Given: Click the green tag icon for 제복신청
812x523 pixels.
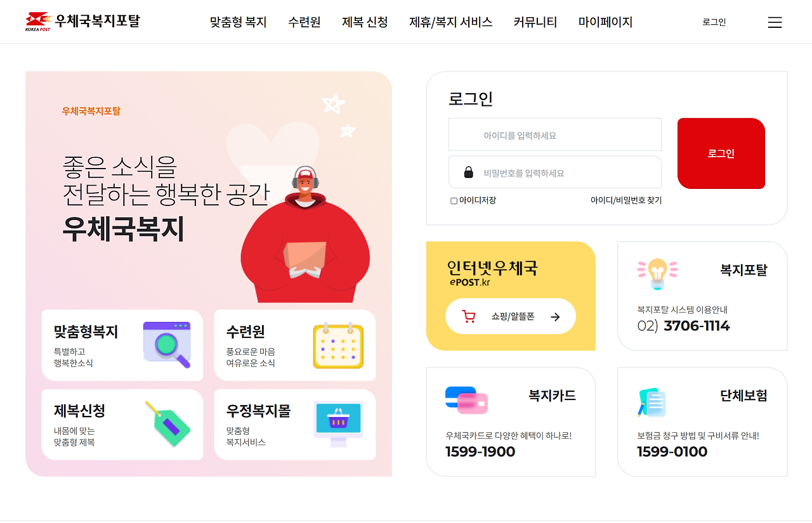Looking at the screenshot, I should click(168, 423).
